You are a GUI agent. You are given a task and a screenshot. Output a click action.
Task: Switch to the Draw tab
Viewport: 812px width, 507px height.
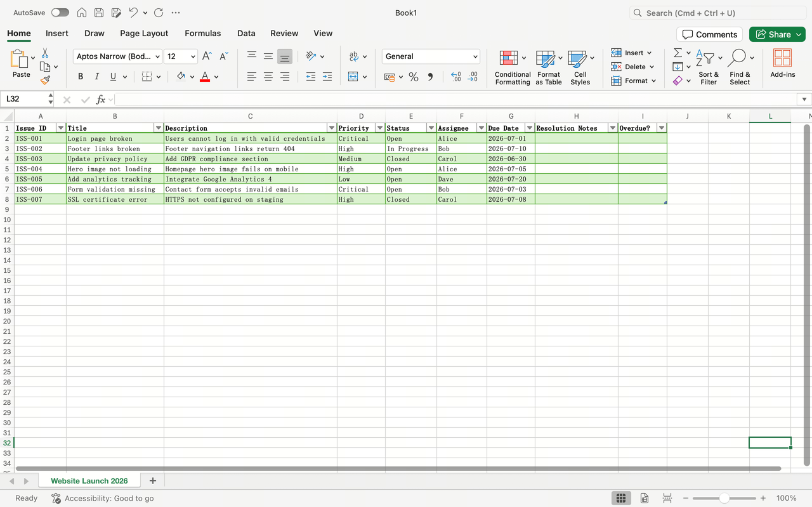click(x=95, y=33)
